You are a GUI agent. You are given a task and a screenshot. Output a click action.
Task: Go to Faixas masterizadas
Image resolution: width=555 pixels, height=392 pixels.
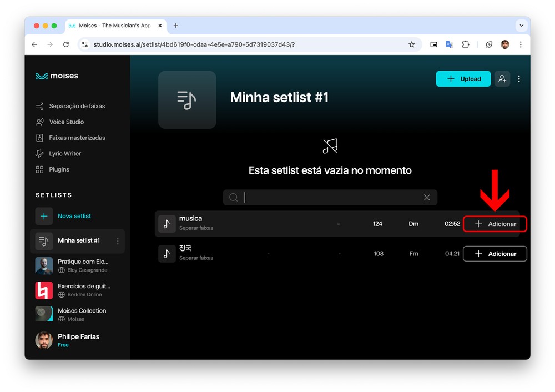70,138
